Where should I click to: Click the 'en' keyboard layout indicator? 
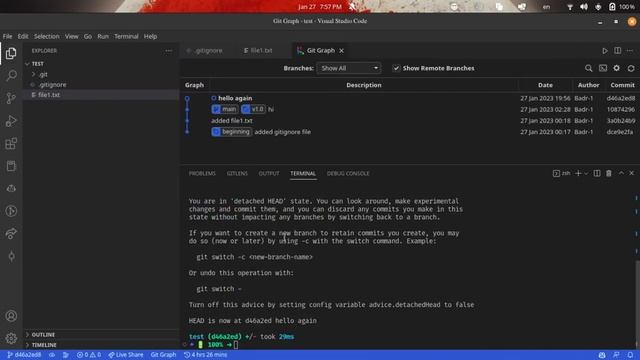click(546, 7)
